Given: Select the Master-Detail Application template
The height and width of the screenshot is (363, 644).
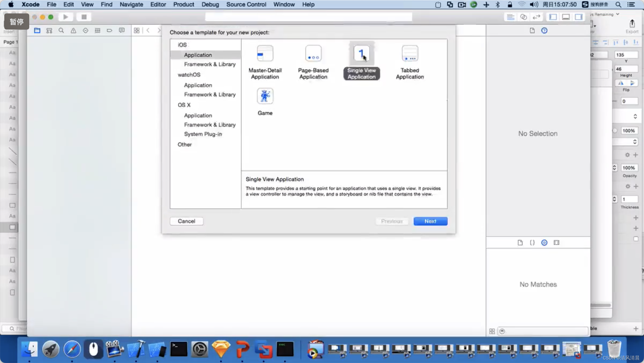Looking at the screenshot, I should pos(265,62).
